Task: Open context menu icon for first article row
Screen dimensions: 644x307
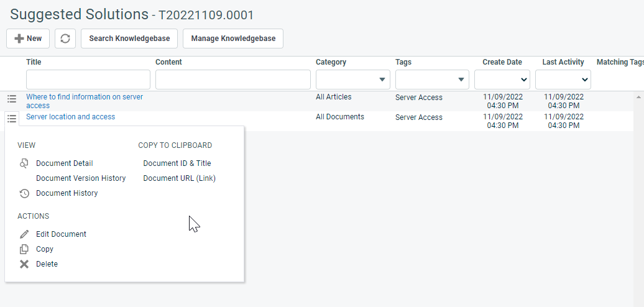Action: tap(12, 99)
